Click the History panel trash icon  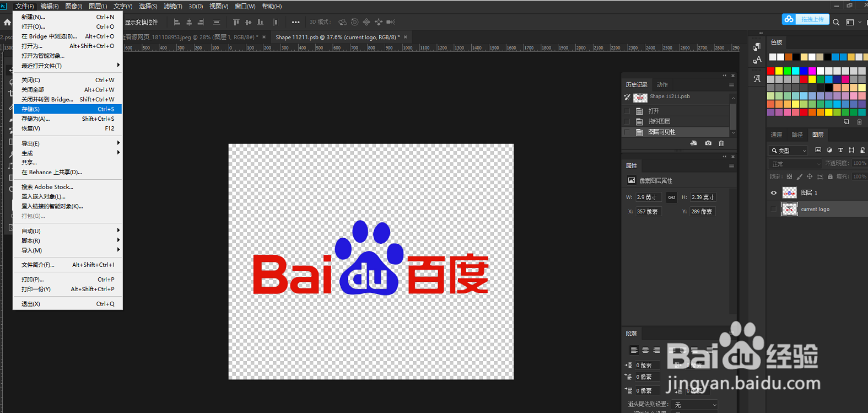point(721,143)
